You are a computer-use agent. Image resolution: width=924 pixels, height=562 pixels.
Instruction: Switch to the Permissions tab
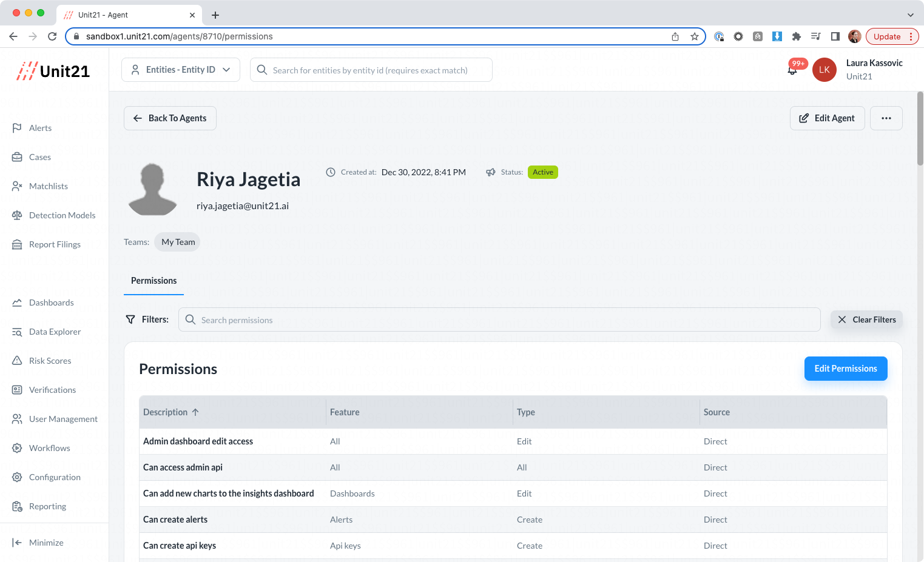pyautogui.click(x=153, y=281)
